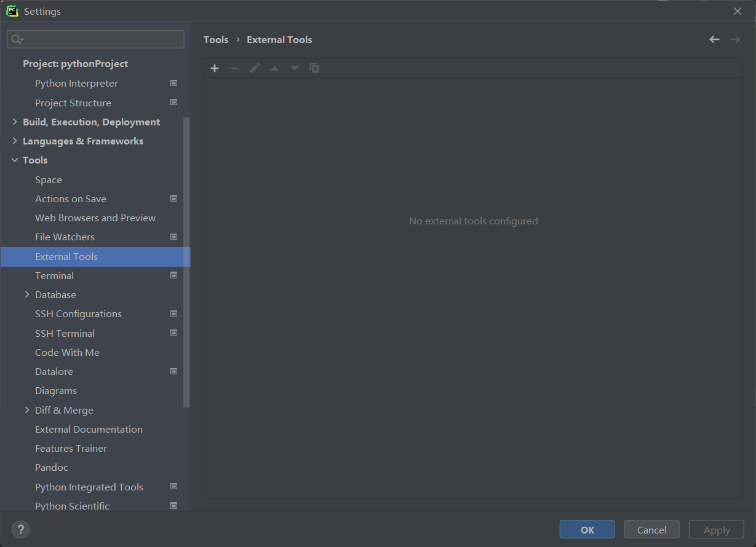The width and height of the screenshot is (756, 547).
Task: Expand the Diff & Merge node
Action: pyautogui.click(x=27, y=410)
